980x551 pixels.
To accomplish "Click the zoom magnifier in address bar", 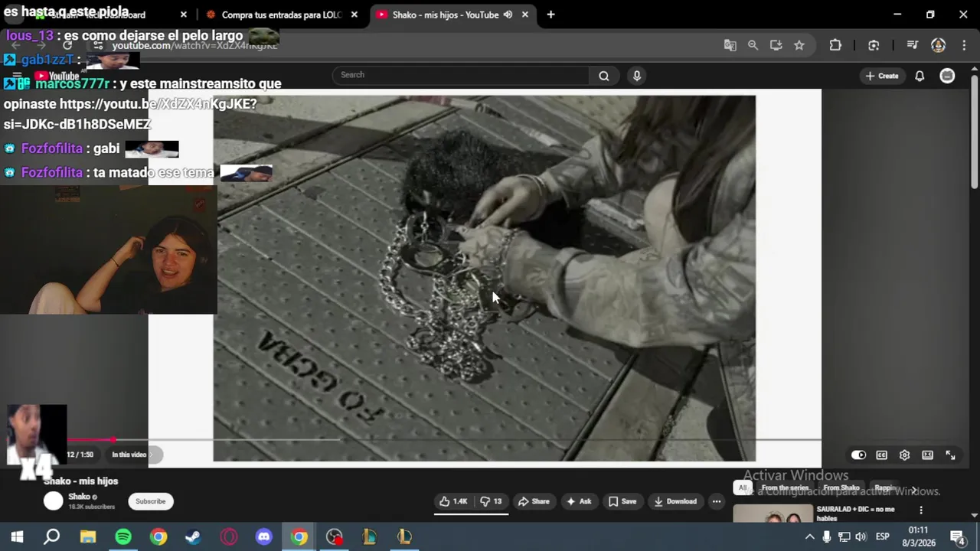I will (x=753, y=45).
